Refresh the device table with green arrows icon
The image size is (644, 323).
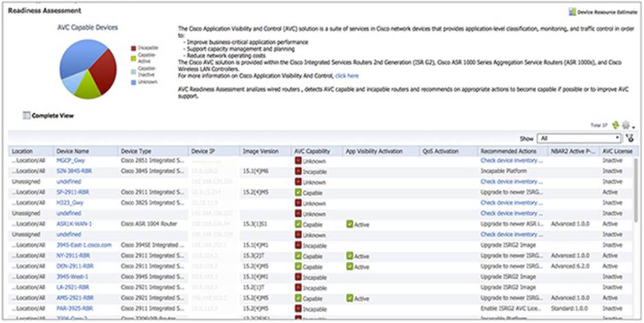tap(615, 125)
